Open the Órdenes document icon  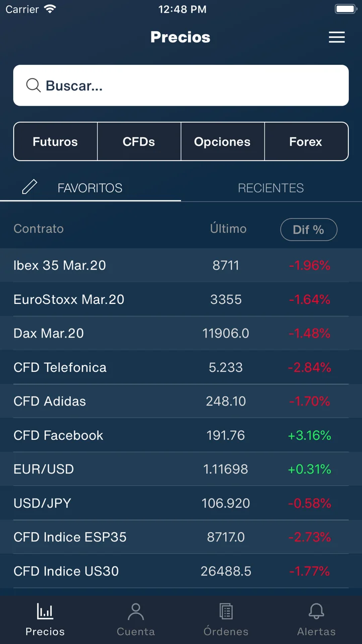[226, 611]
